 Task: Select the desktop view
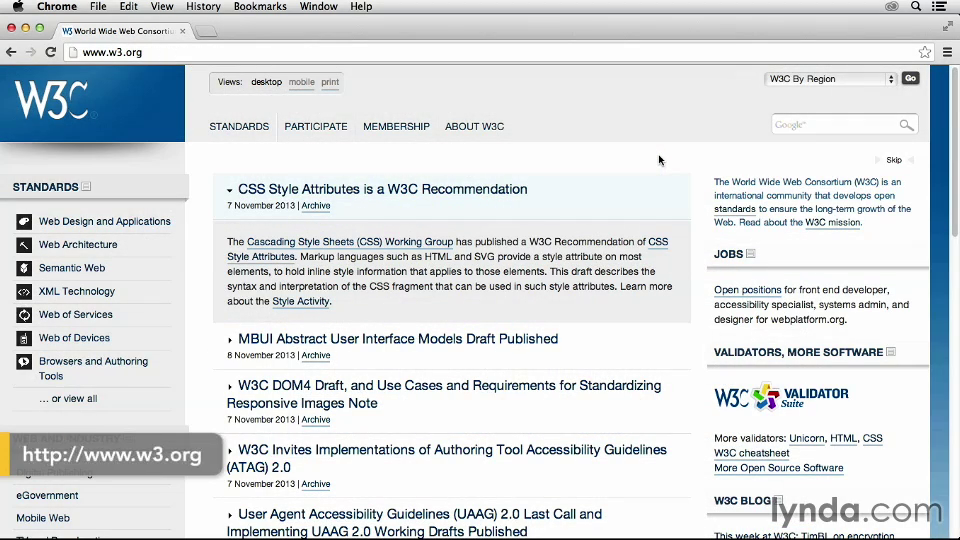266,82
